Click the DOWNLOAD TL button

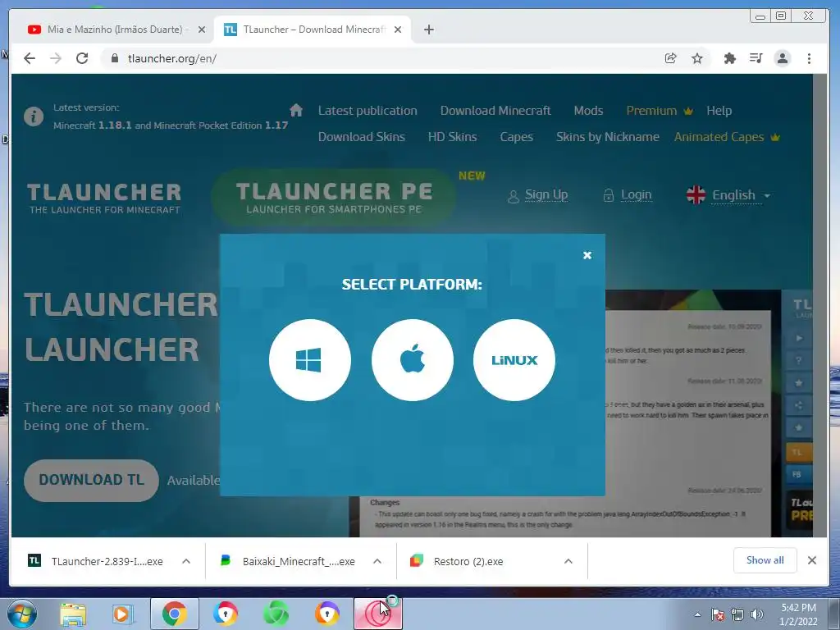(x=91, y=480)
